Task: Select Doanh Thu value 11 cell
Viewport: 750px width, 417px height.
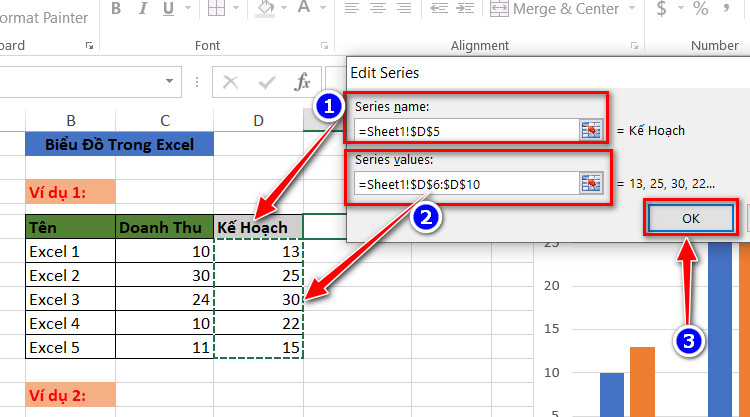Action: click(165, 347)
